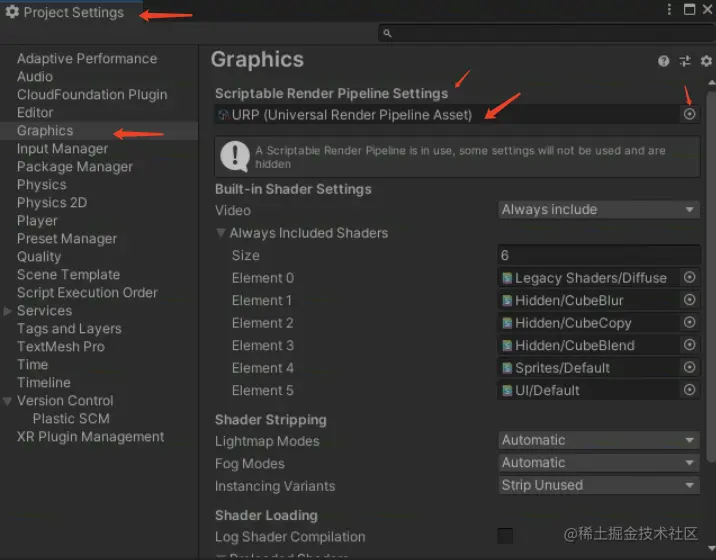This screenshot has height=560, width=716.
Task: Click the URP pipeline asset field
Action: coord(457,114)
